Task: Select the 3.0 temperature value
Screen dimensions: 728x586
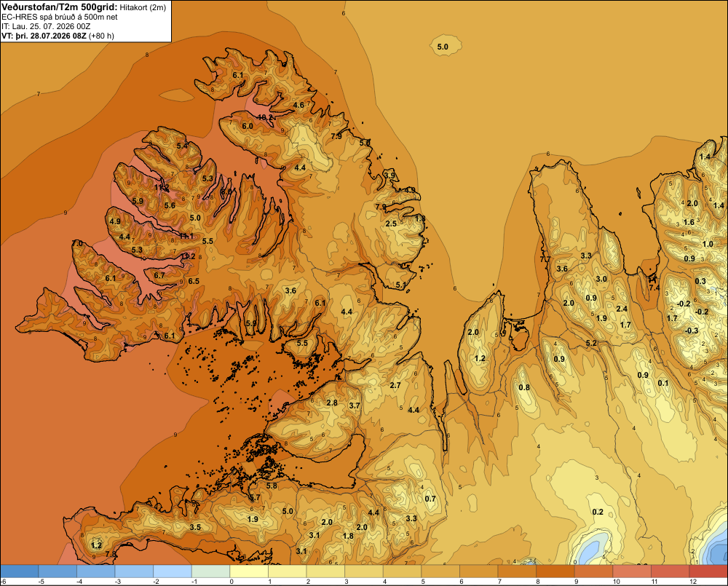Action: (x=601, y=279)
